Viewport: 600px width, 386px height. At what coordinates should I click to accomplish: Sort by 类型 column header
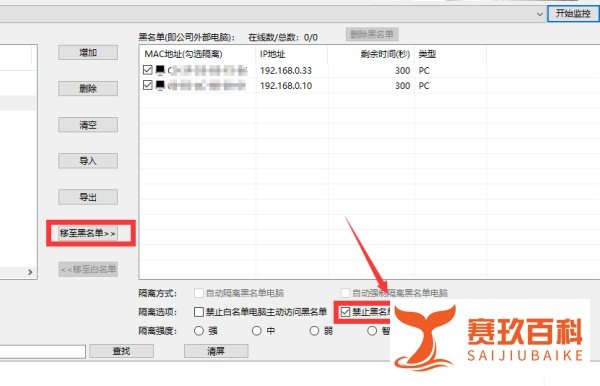451,54
